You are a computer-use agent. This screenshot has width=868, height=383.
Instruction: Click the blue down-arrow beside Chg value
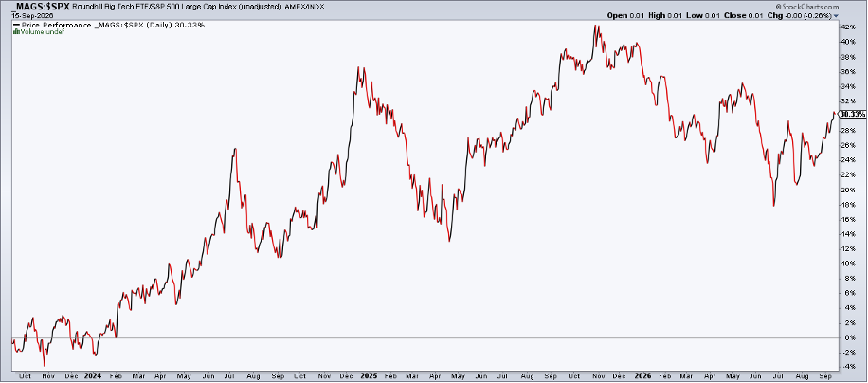point(837,16)
